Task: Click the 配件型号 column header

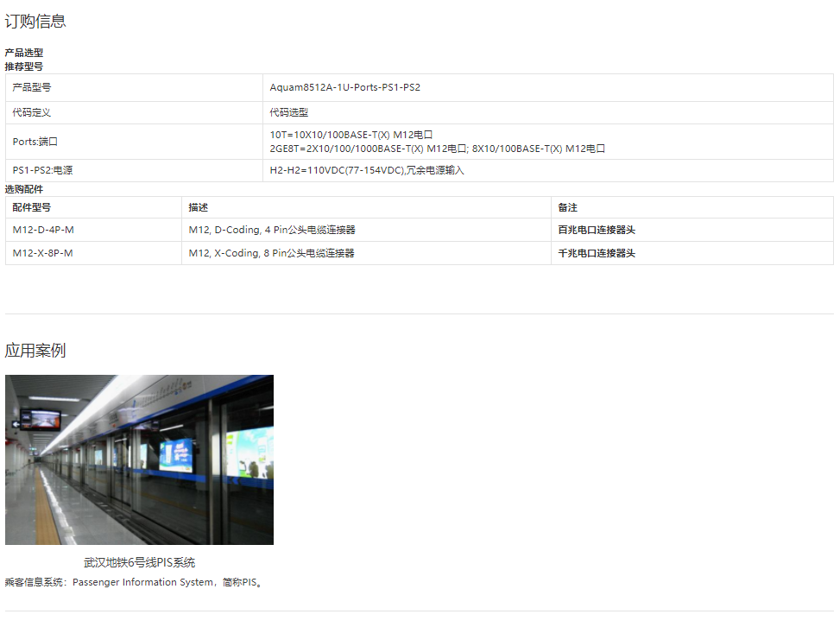Action: 32,207
